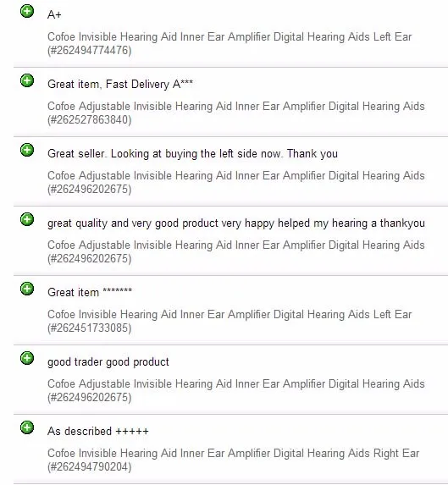
Task: Click positive icon beside 'As described +++++' review
Action: coord(27,427)
